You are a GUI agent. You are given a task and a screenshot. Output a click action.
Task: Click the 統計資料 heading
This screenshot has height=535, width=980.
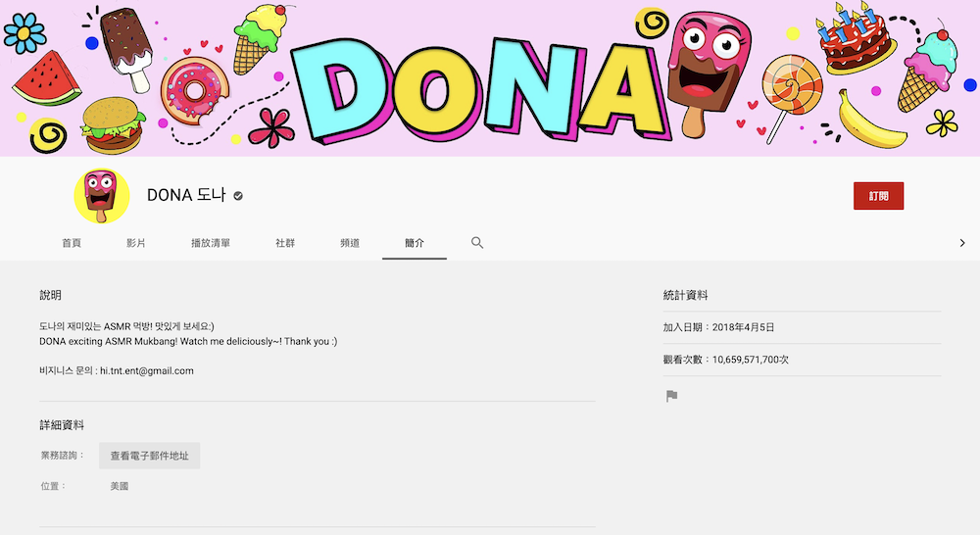coord(686,295)
